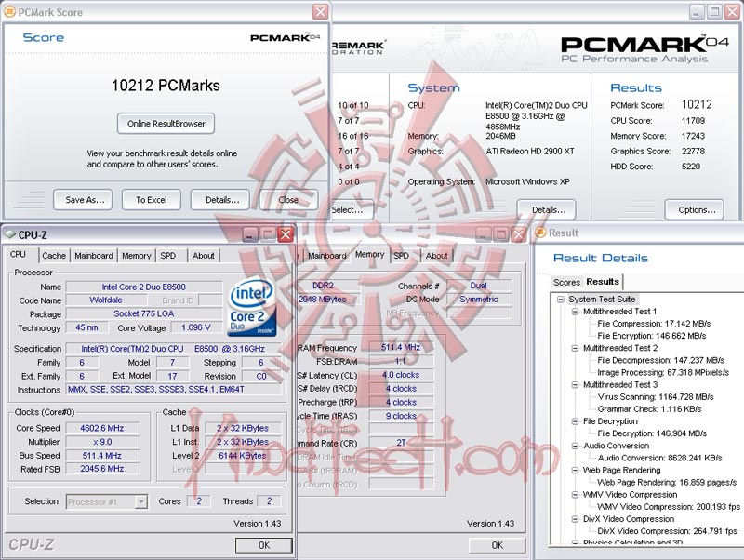Select File Compression: 17.142 MB/s row
This screenshot has height=560, width=744.
[654, 324]
